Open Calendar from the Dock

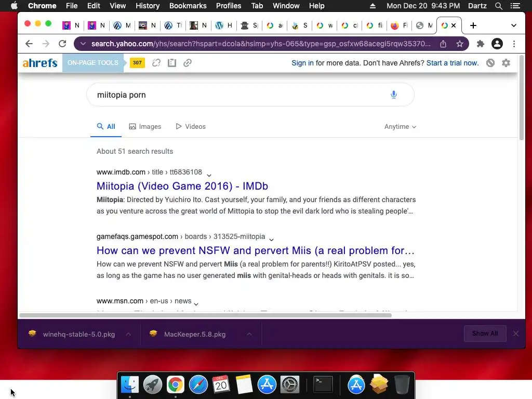pos(221,384)
